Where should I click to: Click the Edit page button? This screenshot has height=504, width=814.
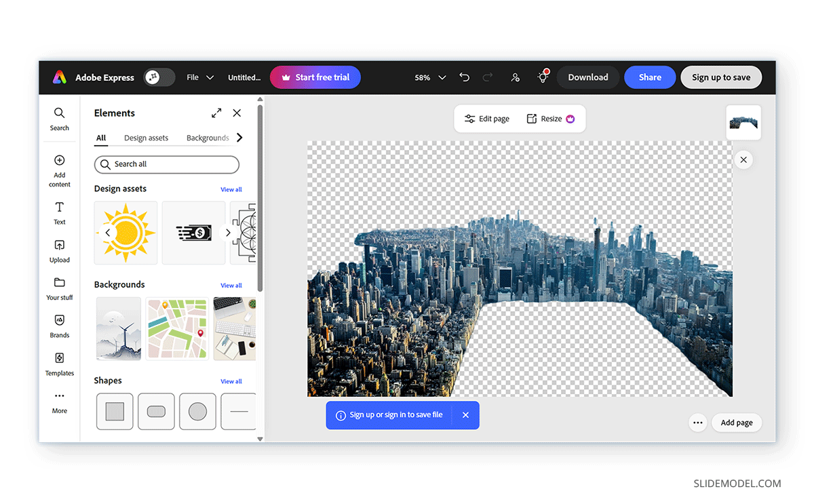(486, 119)
